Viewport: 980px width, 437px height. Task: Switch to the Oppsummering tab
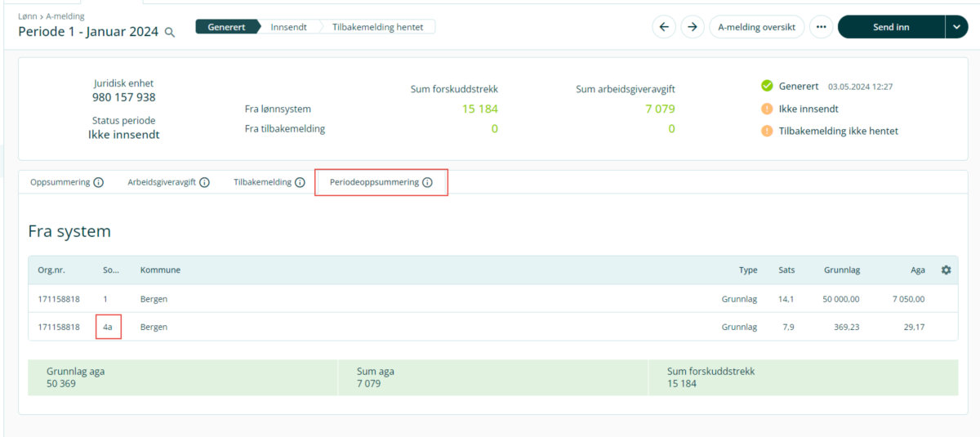click(x=60, y=183)
